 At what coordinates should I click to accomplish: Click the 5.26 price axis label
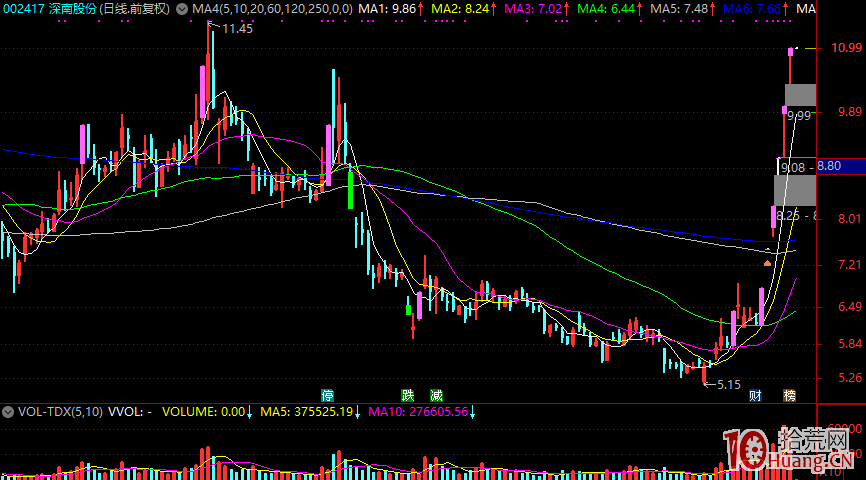850,378
